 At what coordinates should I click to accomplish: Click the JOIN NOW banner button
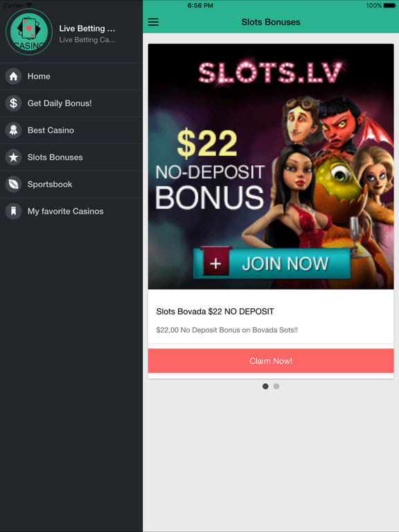pos(272,263)
